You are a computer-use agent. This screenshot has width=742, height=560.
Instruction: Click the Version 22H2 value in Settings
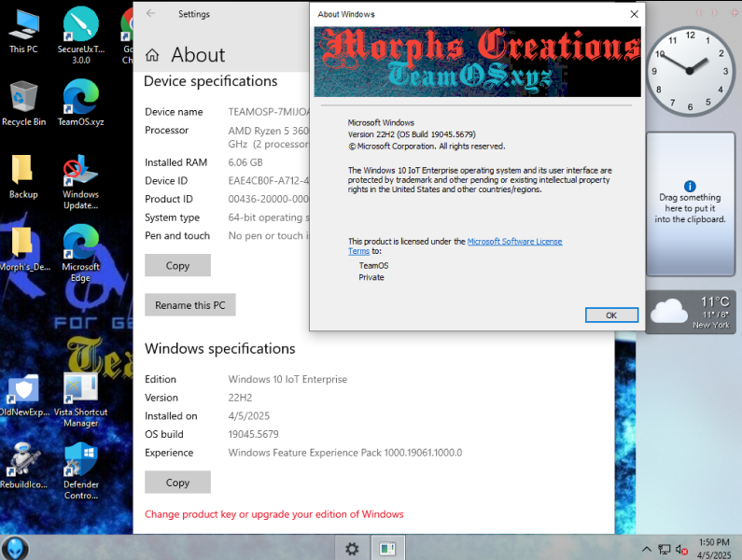[x=240, y=398]
